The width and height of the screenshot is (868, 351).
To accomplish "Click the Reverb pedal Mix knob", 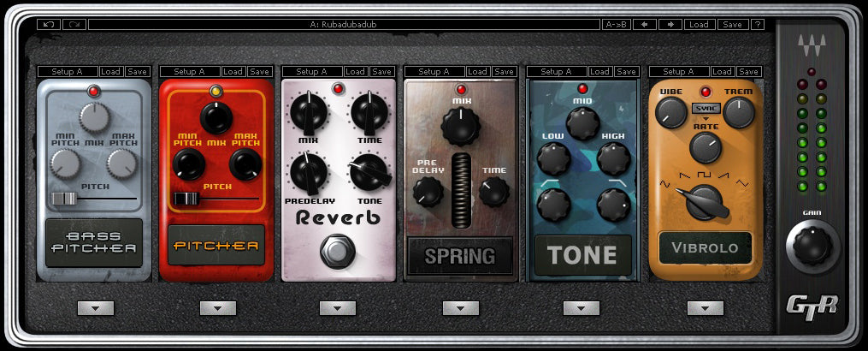I will pyautogui.click(x=309, y=112).
